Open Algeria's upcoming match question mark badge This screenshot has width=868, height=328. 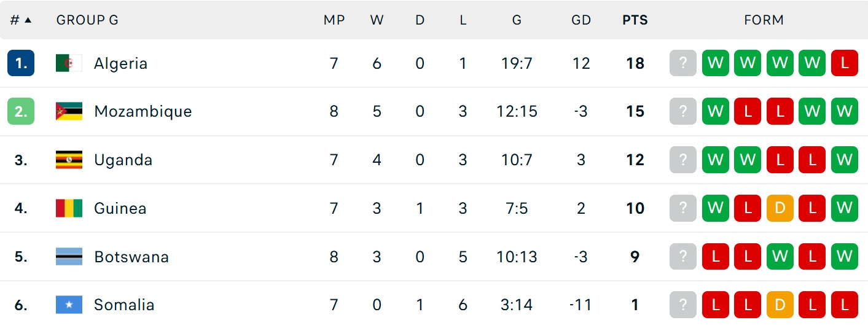click(683, 63)
